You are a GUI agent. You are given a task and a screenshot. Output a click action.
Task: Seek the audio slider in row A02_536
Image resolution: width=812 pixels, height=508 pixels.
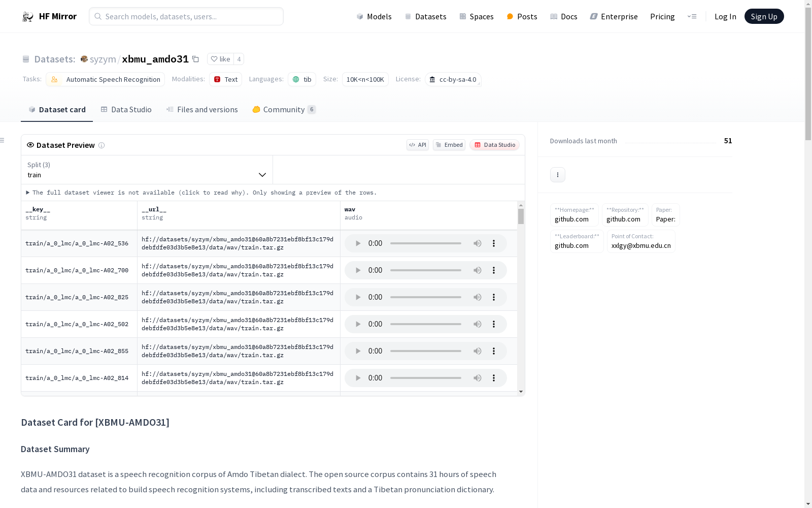click(x=426, y=243)
